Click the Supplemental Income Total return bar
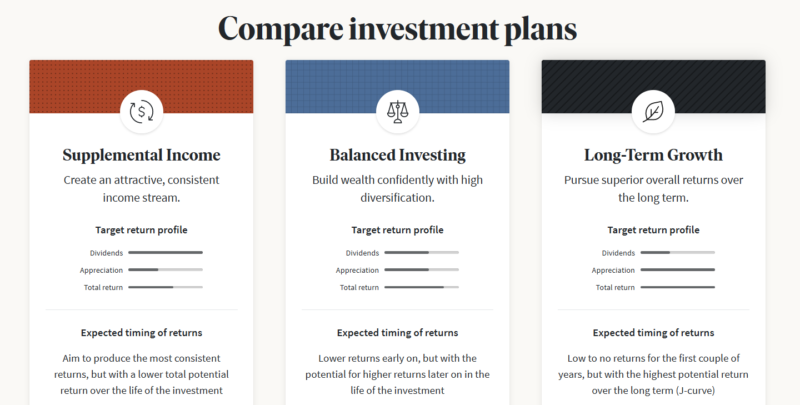 (x=165, y=288)
